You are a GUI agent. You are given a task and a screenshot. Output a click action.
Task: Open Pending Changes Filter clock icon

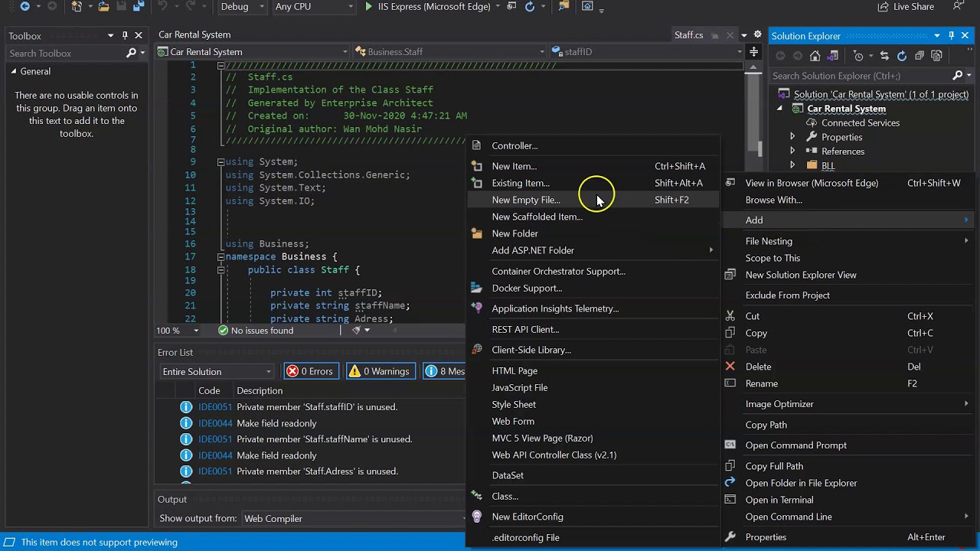[858, 56]
